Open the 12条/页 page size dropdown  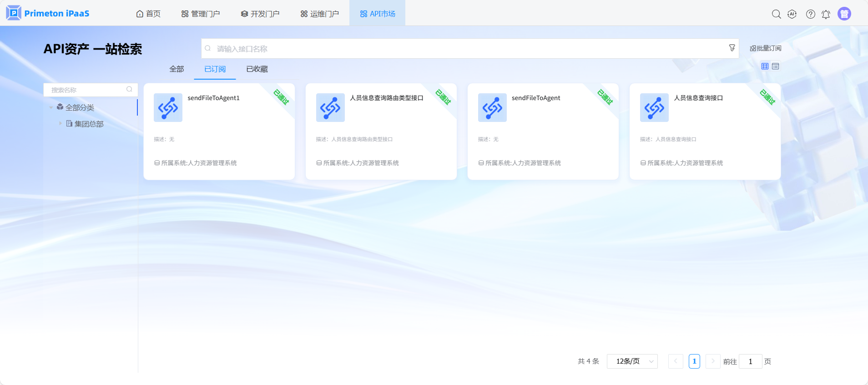[x=632, y=361]
